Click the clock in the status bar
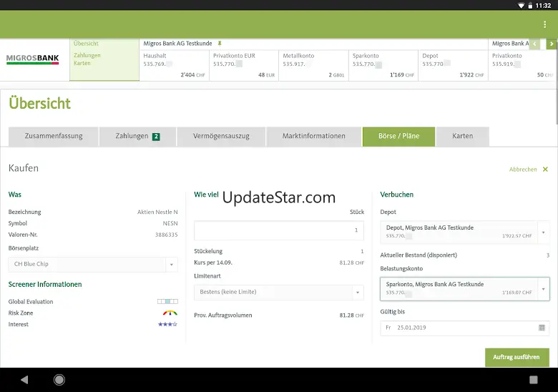558x392 pixels. (543, 5)
